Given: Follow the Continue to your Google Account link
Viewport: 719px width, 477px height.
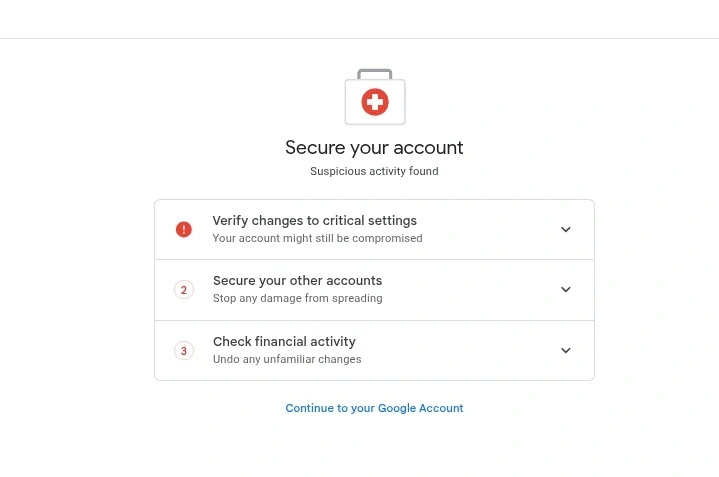Looking at the screenshot, I should tap(374, 408).
